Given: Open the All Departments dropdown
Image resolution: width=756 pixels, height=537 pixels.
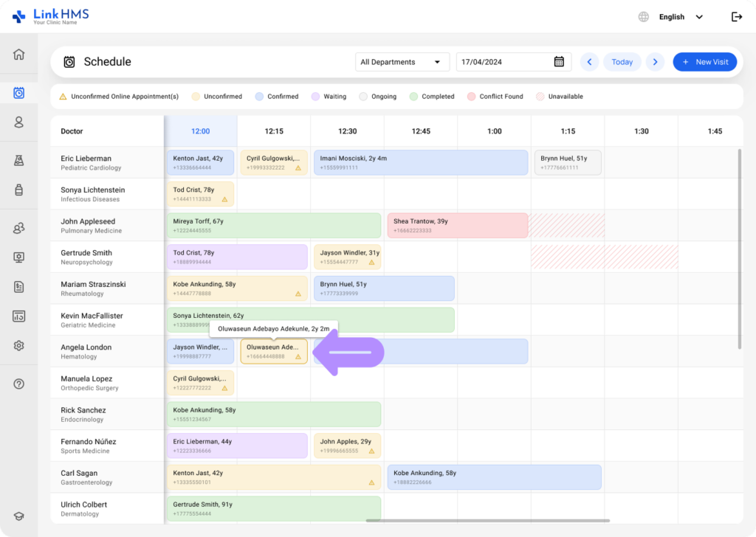Looking at the screenshot, I should point(402,62).
